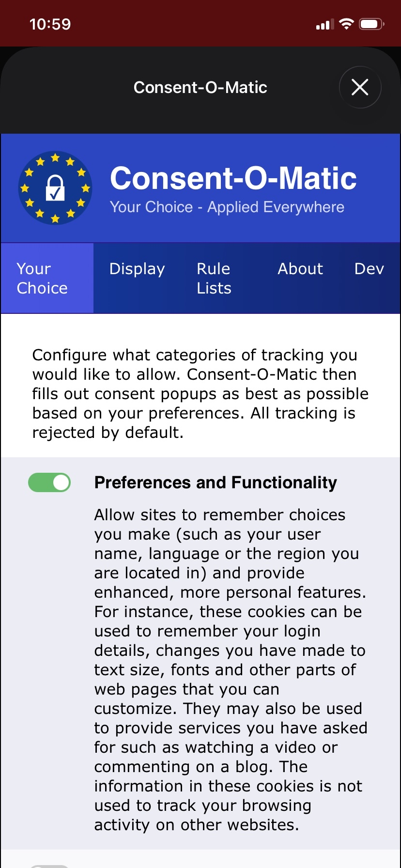401x868 pixels.
Task: Switch to the Rule Lists tab
Action: point(213,278)
